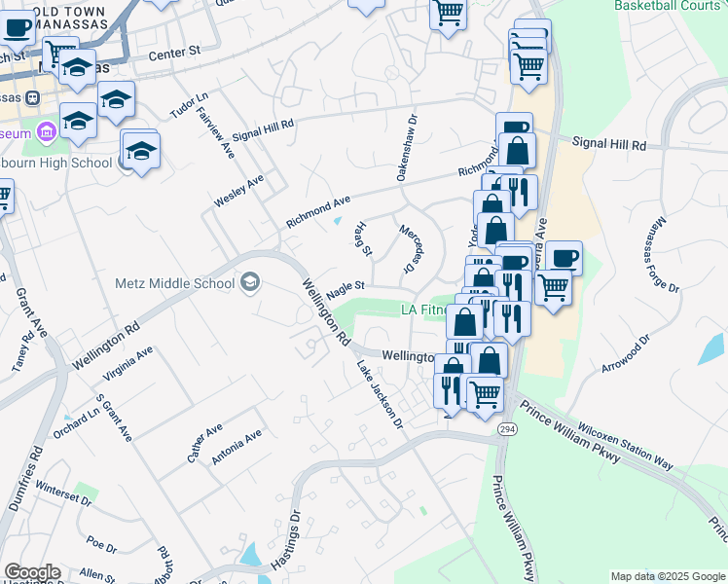Click the museum pin icon near left edge

tap(47, 132)
